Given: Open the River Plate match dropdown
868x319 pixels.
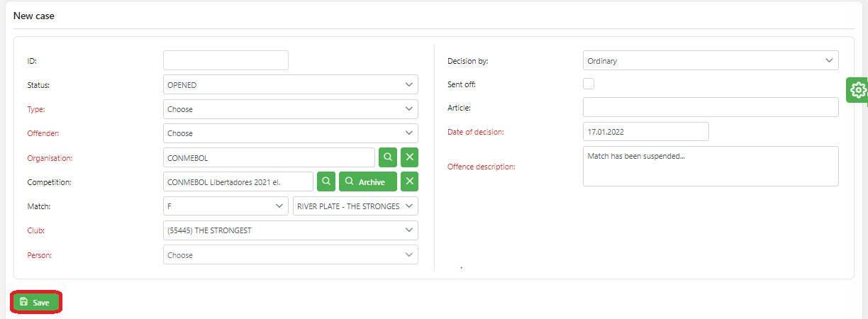Looking at the screenshot, I should point(355,206).
